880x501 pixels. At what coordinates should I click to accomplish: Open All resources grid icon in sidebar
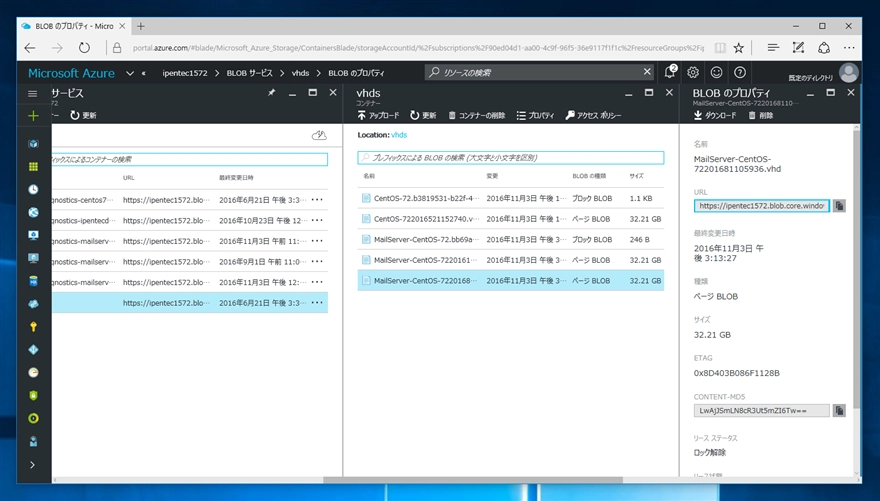(33, 167)
